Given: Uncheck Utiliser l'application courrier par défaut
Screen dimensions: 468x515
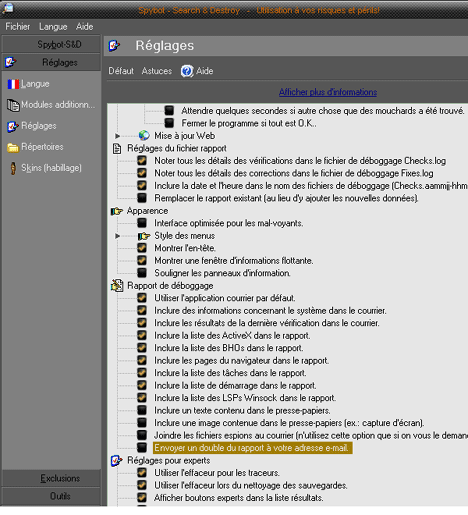Looking at the screenshot, I should click(x=142, y=298).
